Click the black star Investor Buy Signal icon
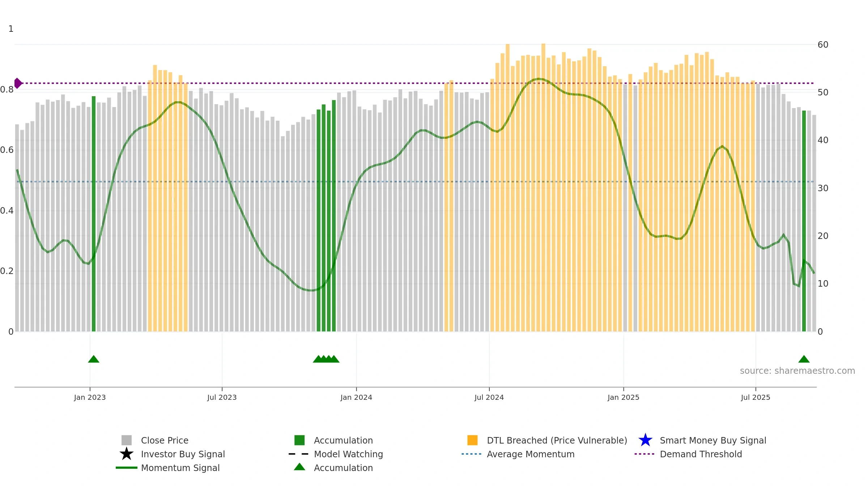868x488 pixels. [127, 454]
